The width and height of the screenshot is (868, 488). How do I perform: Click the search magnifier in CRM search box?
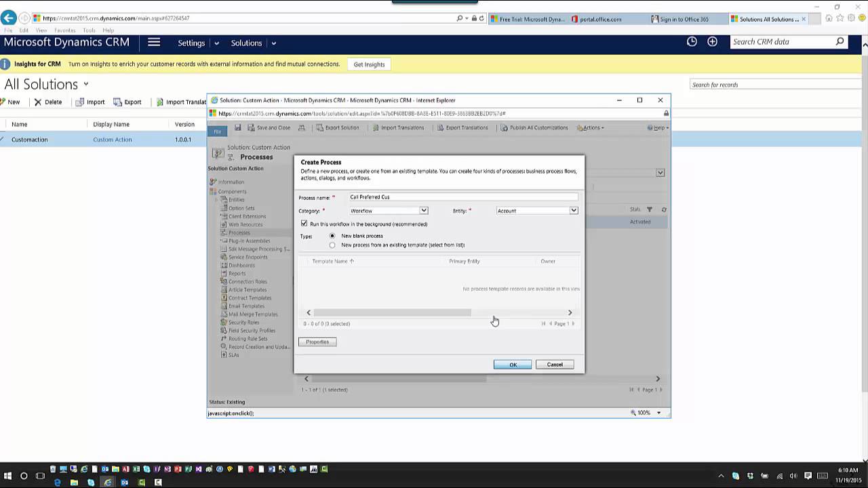point(840,41)
